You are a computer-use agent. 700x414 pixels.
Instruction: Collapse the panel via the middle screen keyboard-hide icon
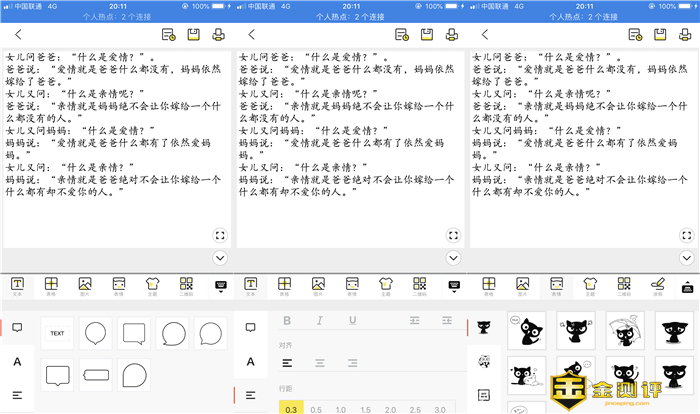(x=453, y=285)
